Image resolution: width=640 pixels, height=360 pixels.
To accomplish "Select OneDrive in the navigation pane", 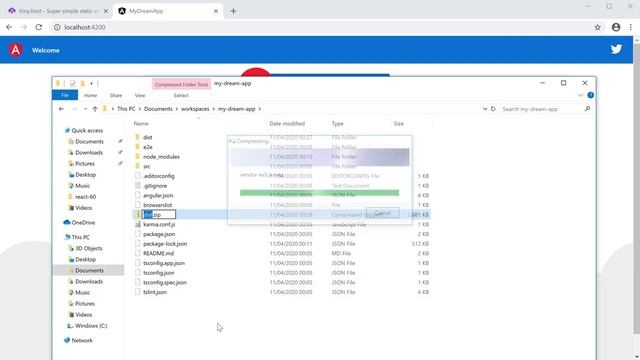I will pyautogui.click(x=83, y=222).
